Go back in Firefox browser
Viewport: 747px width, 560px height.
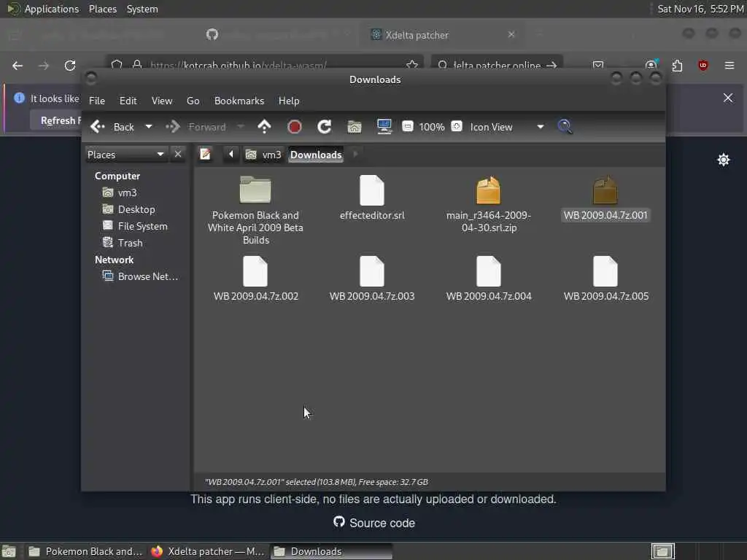tap(18, 65)
